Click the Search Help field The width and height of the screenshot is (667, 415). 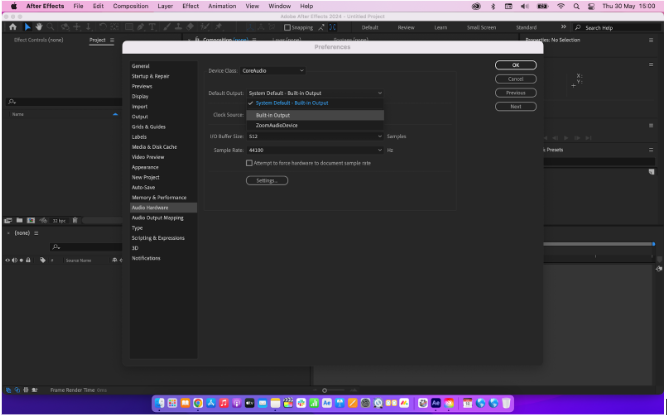[618, 28]
